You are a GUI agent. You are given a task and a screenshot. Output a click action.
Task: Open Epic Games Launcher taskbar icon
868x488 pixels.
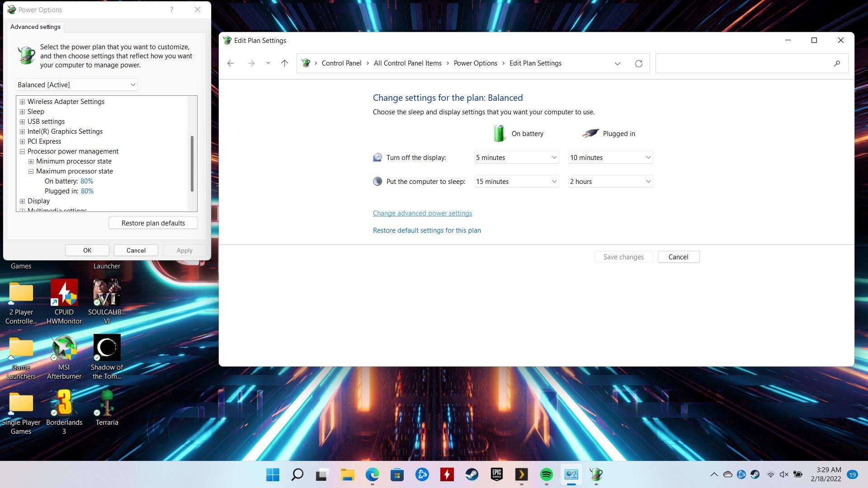click(x=496, y=474)
